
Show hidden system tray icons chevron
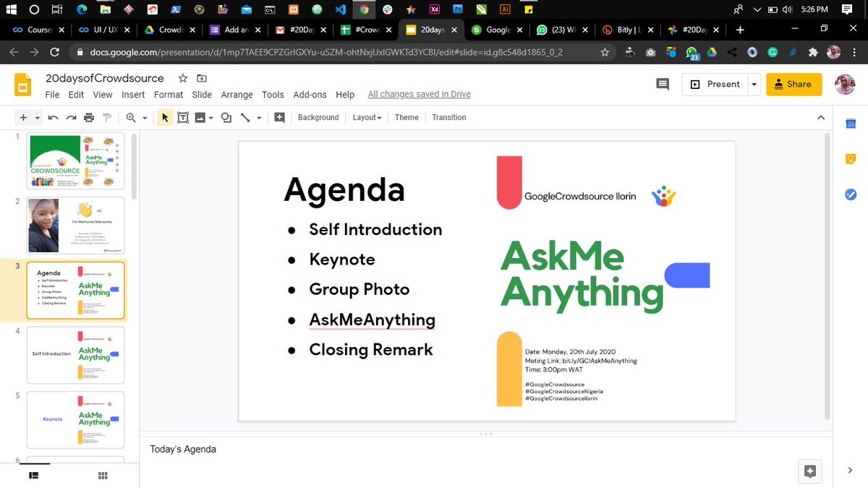[757, 9]
